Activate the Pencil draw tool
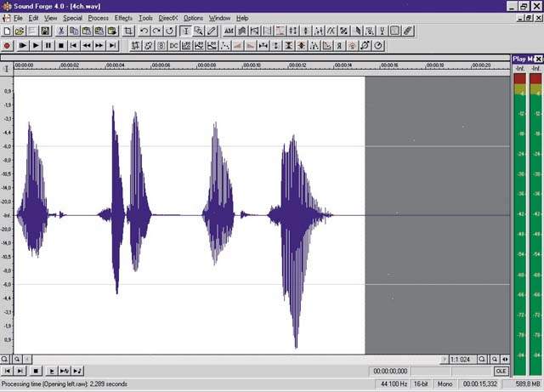544x392 pixels. tap(212, 31)
